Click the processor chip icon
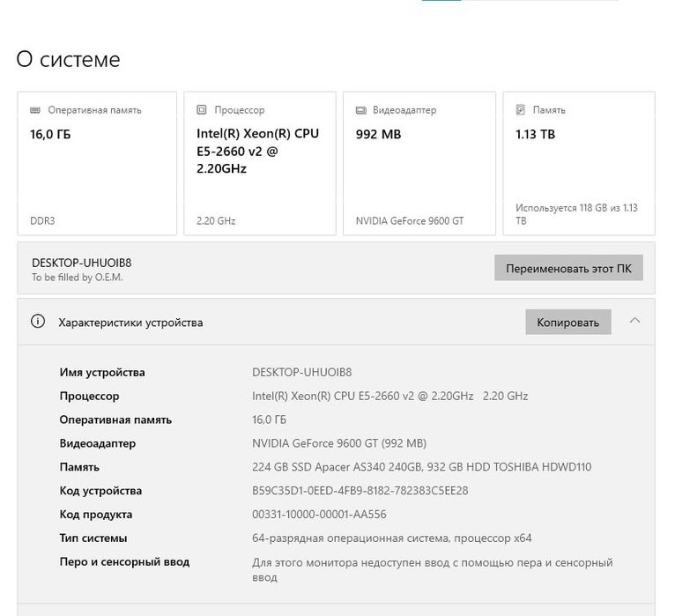 coord(202,110)
